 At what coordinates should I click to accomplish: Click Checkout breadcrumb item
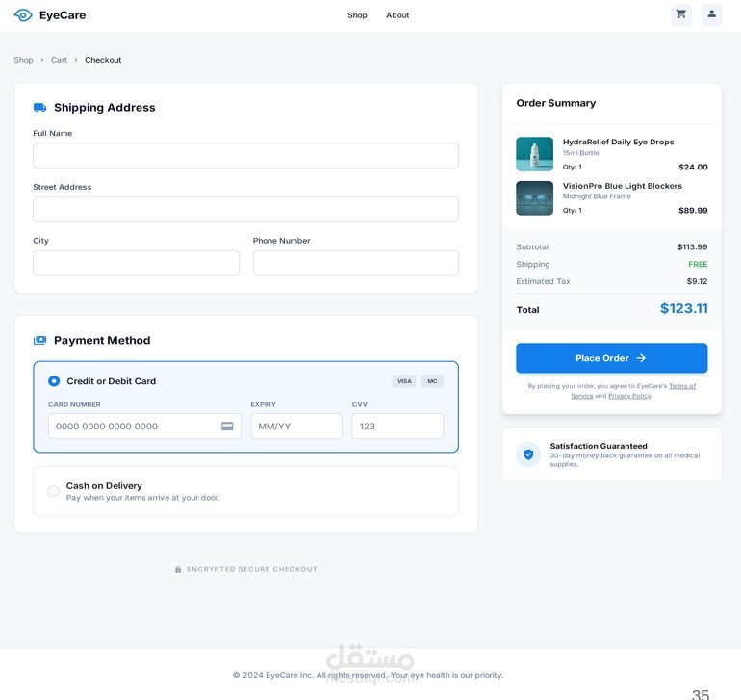coord(103,60)
